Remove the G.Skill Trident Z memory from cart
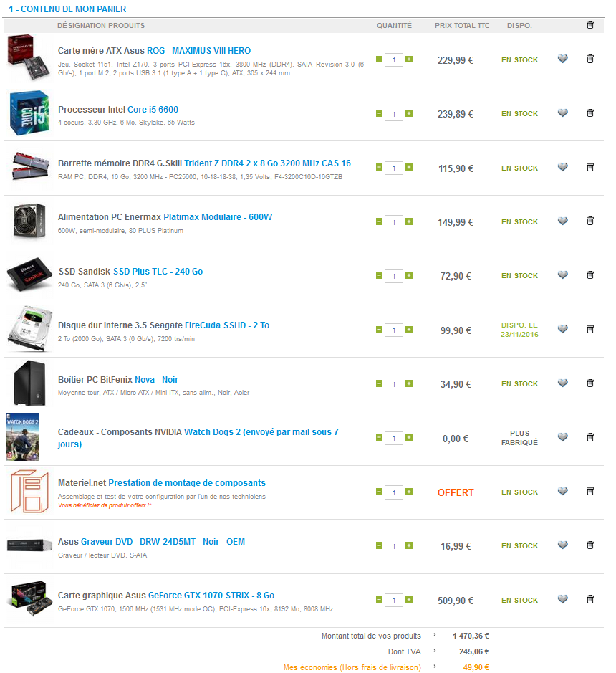 click(589, 167)
